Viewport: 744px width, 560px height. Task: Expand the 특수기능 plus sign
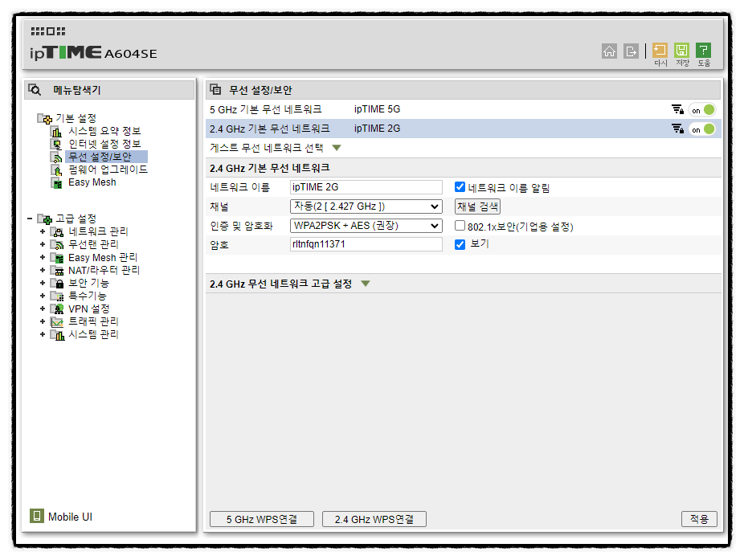[43, 296]
